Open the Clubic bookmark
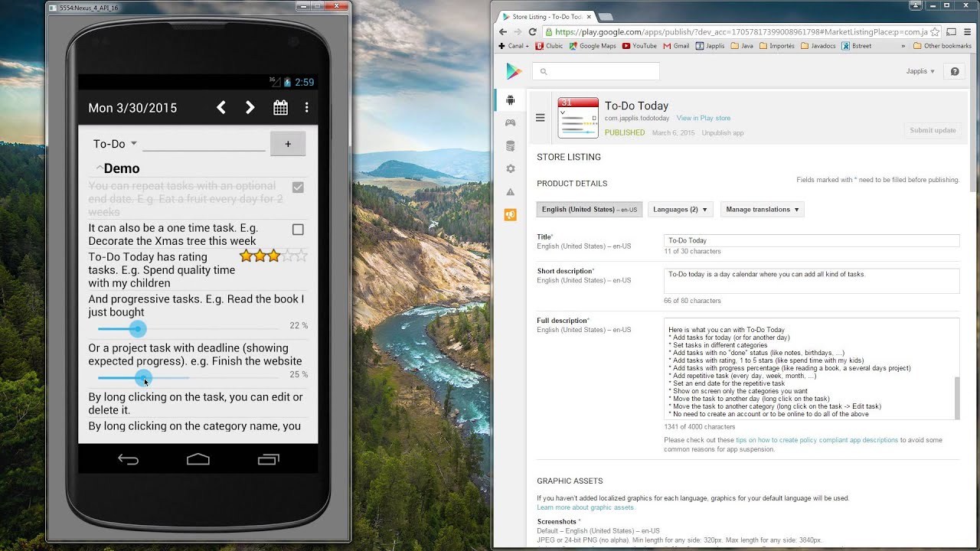Viewport: 980px width, 551px height. [x=549, y=46]
